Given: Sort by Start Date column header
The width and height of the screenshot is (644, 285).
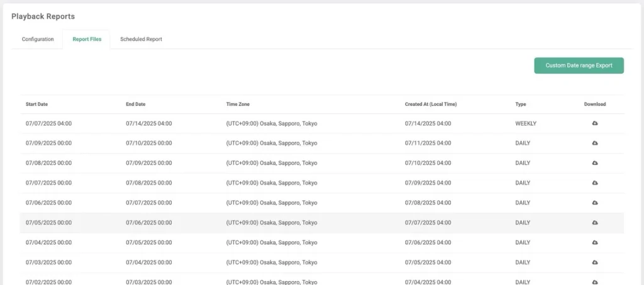Looking at the screenshot, I should pyautogui.click(x=36, y=104).
